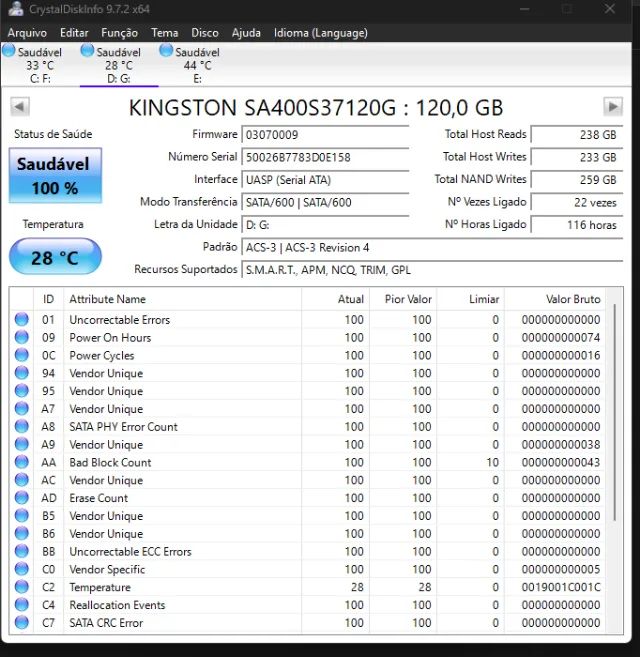
Task: Click the Valor Bruto column header
Action: 555,299
